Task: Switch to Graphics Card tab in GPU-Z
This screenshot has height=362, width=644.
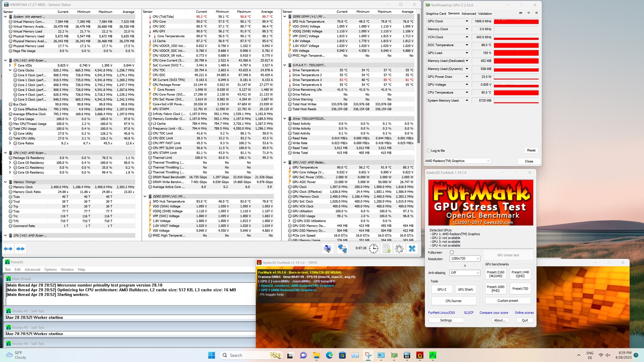Action: tap(436, 14)
